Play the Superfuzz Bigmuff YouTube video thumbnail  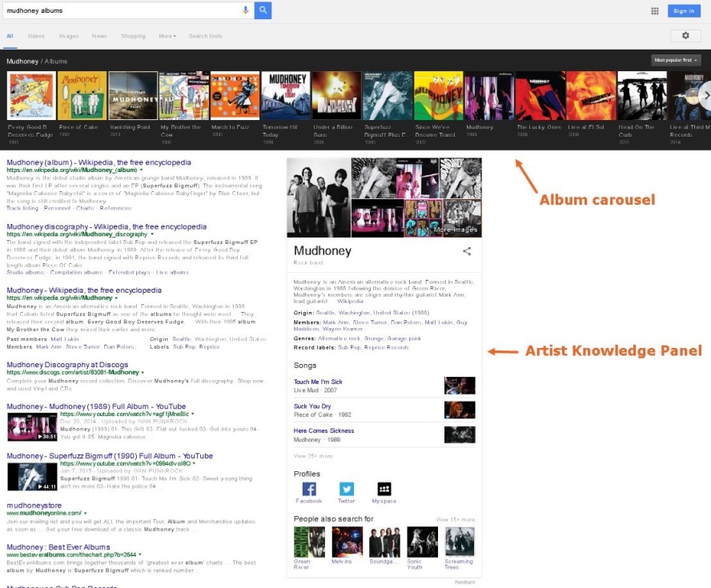[32, 477]
